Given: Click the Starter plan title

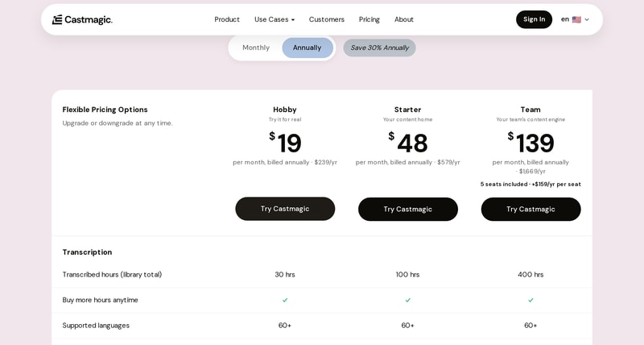Looking at the screenshot, I should point(408,110).
